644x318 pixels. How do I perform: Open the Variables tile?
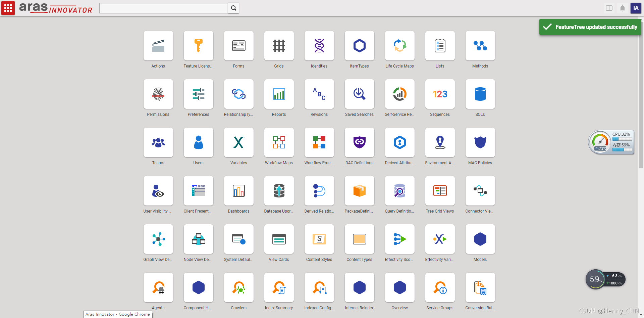click(239, 142)
